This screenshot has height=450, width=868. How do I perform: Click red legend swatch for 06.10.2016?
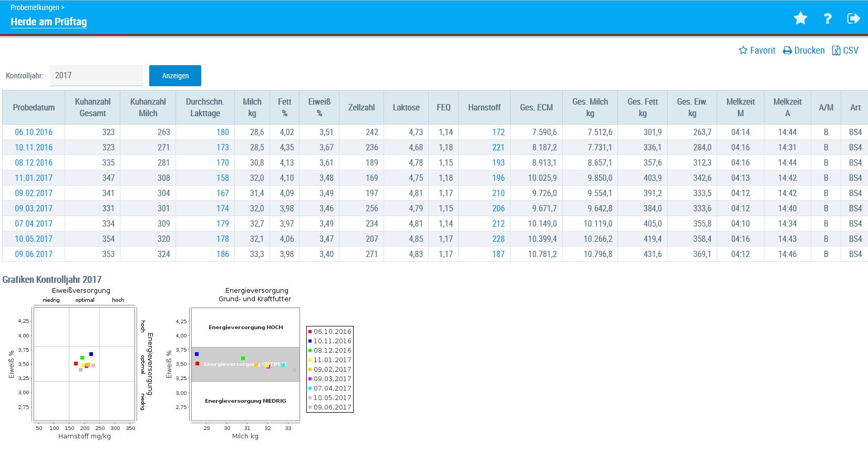click(x=310, y=332)
